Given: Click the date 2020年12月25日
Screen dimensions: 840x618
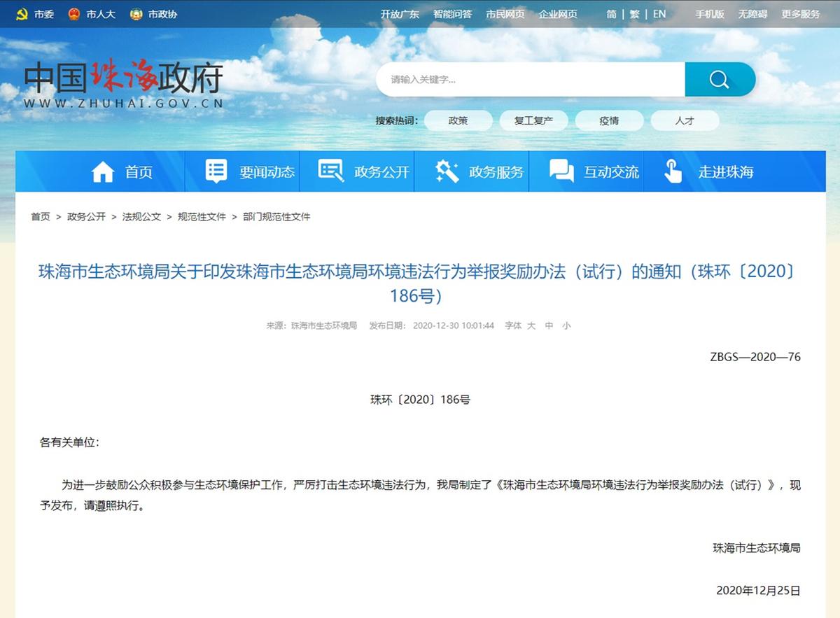Looking at the screenshot, I should [758, 590].
